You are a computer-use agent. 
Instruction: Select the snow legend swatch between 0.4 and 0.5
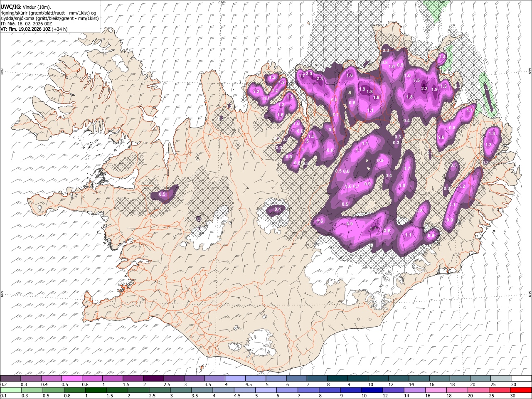51,378
